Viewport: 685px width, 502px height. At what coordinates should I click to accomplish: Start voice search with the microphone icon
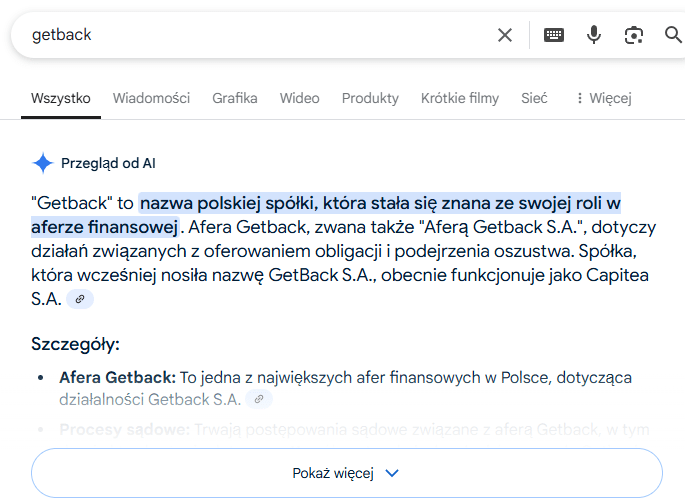click(x=594, y=35)
